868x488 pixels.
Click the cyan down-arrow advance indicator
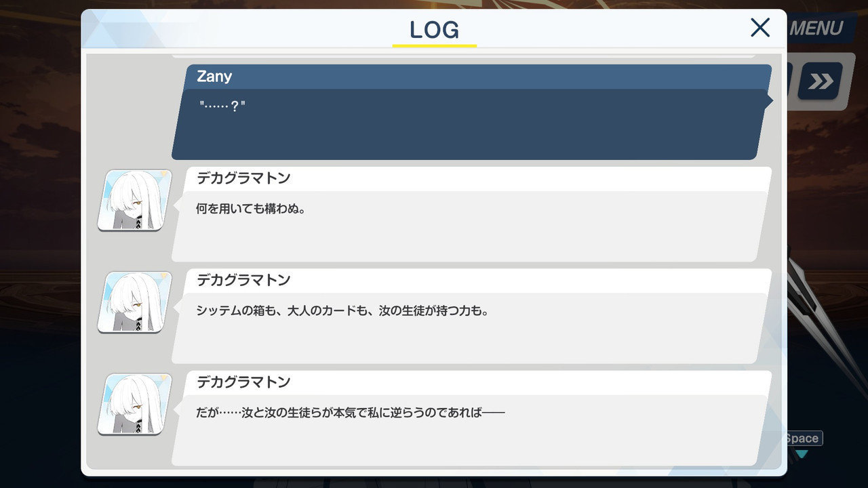(802, 454)
